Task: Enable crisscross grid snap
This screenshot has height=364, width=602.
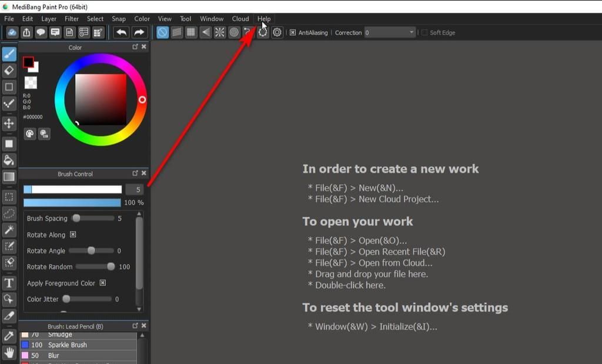Action: pos(191,33)
